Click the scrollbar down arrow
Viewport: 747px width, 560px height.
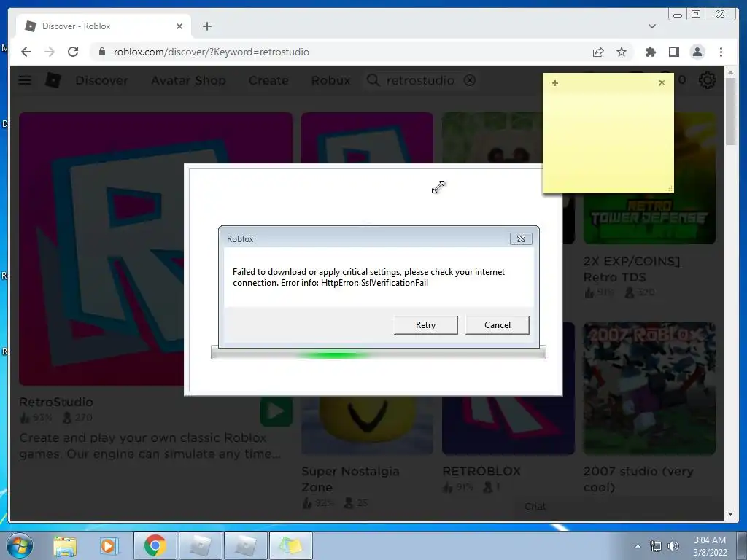[730, 514]
